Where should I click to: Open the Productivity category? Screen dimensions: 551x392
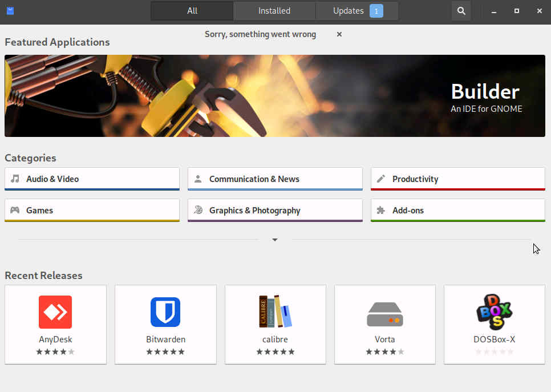pyautogui.click(x=458, y=179)
